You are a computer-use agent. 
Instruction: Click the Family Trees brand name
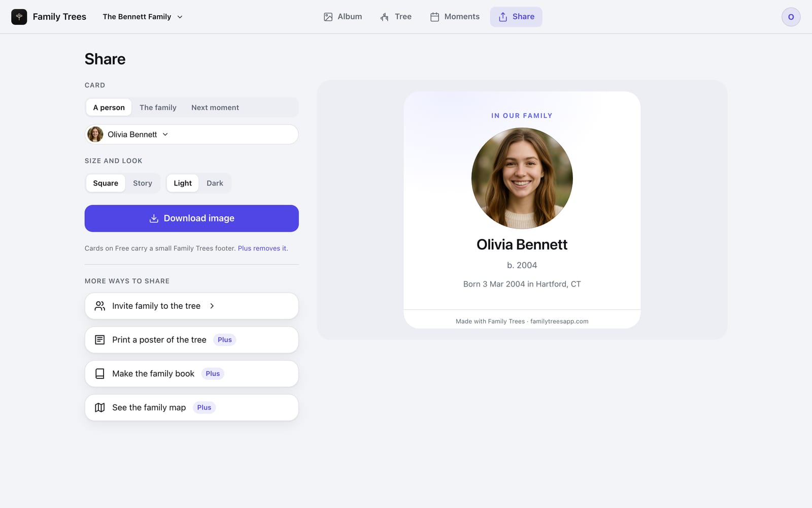pyautogui.click(x=59, y=17)
